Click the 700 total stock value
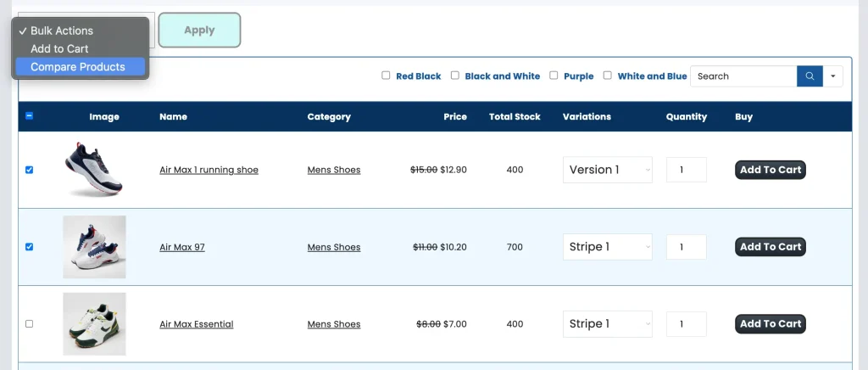 (515, 247)
